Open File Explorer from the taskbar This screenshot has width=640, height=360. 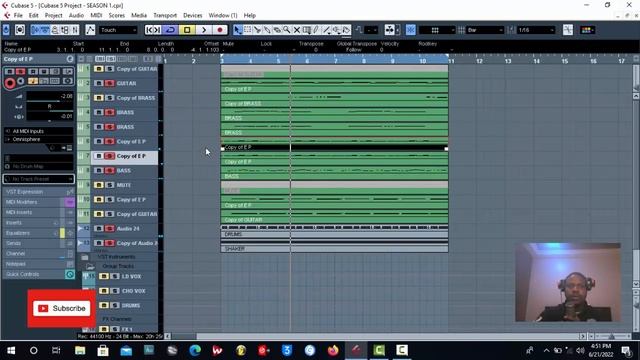80,350
